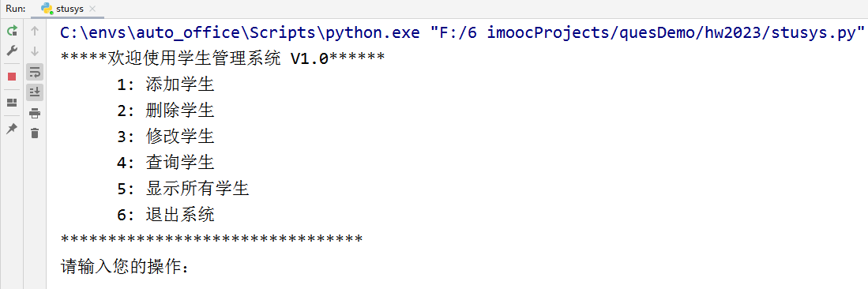Toggle scroll to end of console
This screenshot has width=868, height=289.
coord(35,92)
